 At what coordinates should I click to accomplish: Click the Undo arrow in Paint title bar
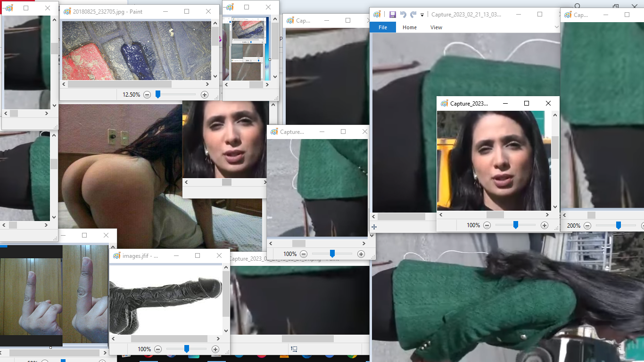click(403, 15)
